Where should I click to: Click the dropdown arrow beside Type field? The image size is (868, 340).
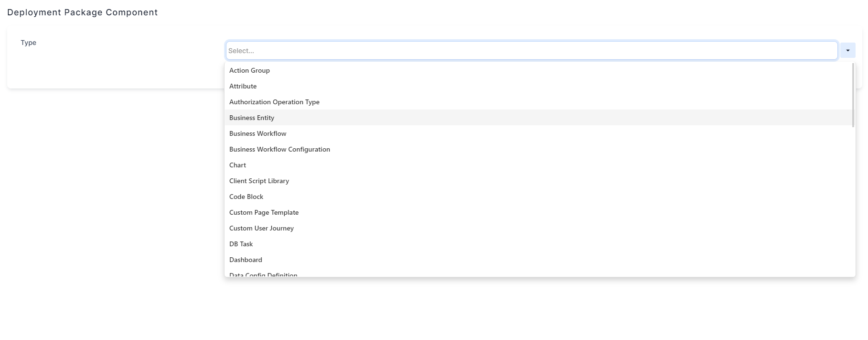[x=847, y=51]
